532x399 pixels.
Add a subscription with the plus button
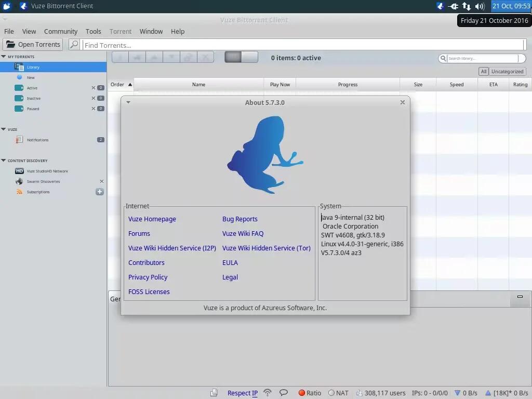pyautogui.click(x=100, y=192)
